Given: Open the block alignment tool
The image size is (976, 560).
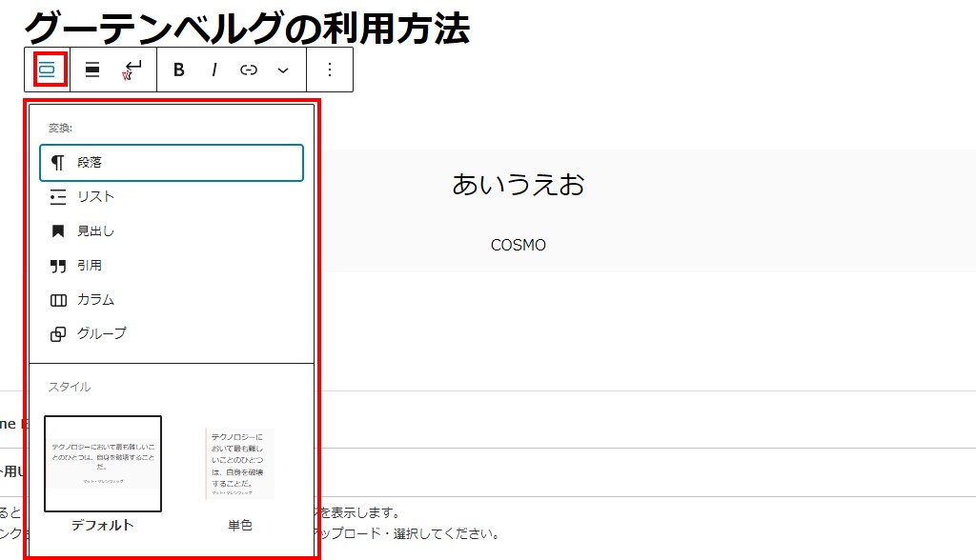Looking at the screenshot, I should point(92,70).
